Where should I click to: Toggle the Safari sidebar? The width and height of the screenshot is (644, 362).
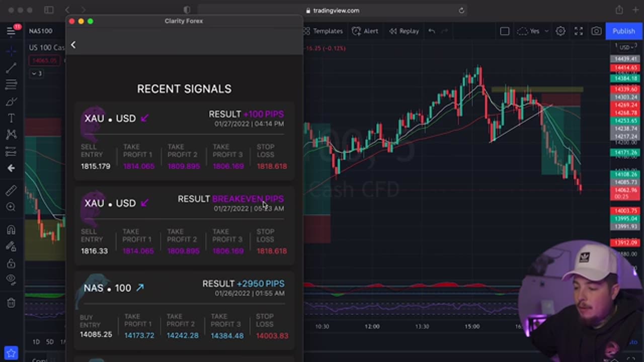pyautogui.click(x=49, y=10)
